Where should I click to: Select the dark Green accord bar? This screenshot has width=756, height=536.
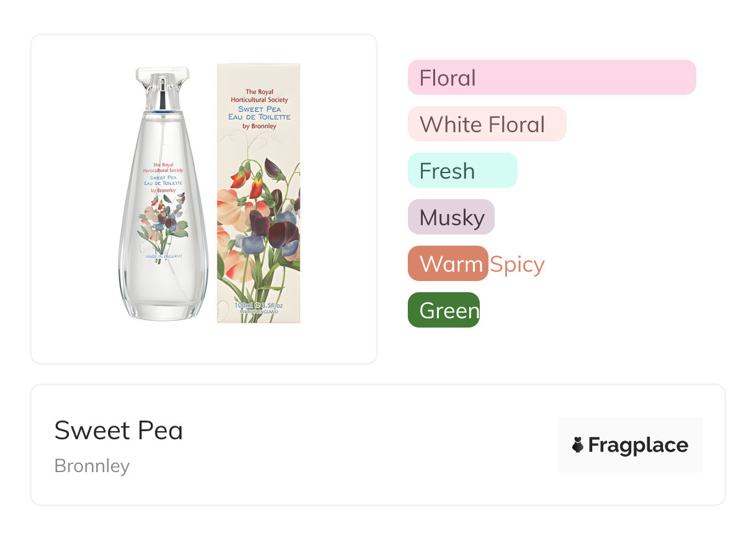443,310
